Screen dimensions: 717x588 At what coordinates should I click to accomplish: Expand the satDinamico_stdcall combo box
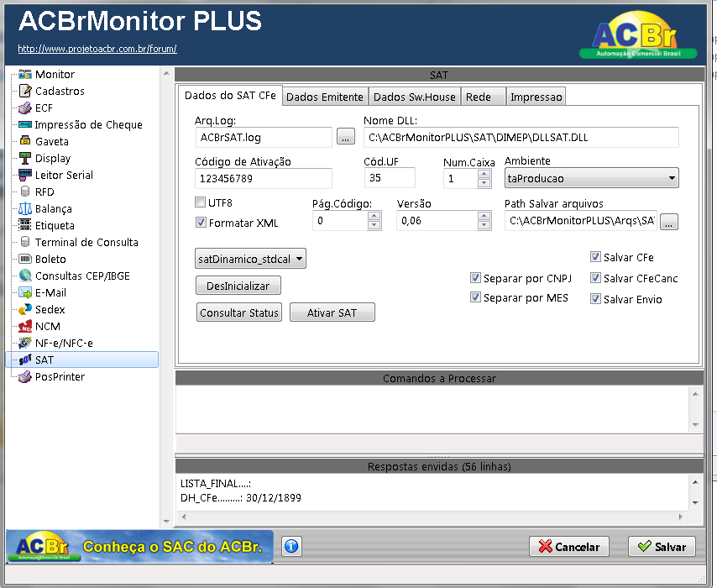click(250, 259)
